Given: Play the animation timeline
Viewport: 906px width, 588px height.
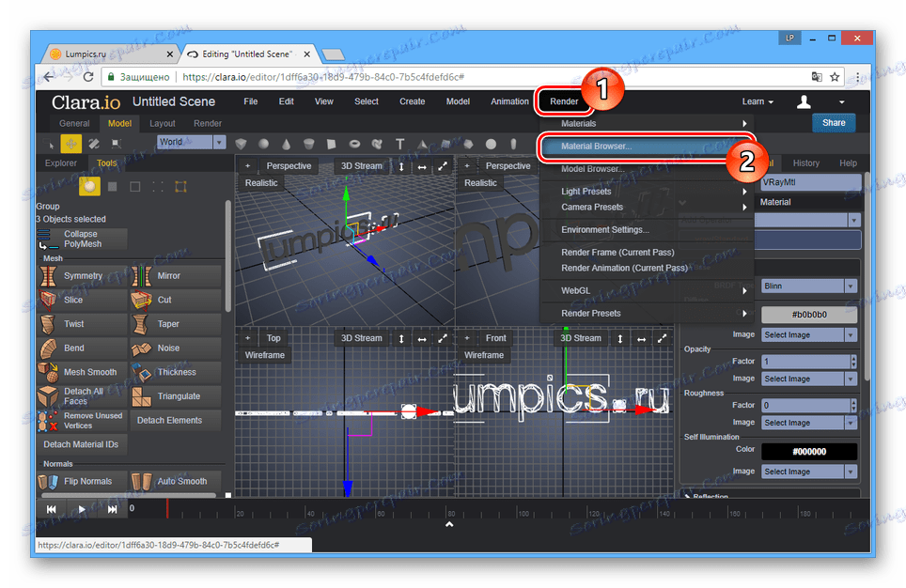Looking at the screenshot, I should tap(82, 509).
